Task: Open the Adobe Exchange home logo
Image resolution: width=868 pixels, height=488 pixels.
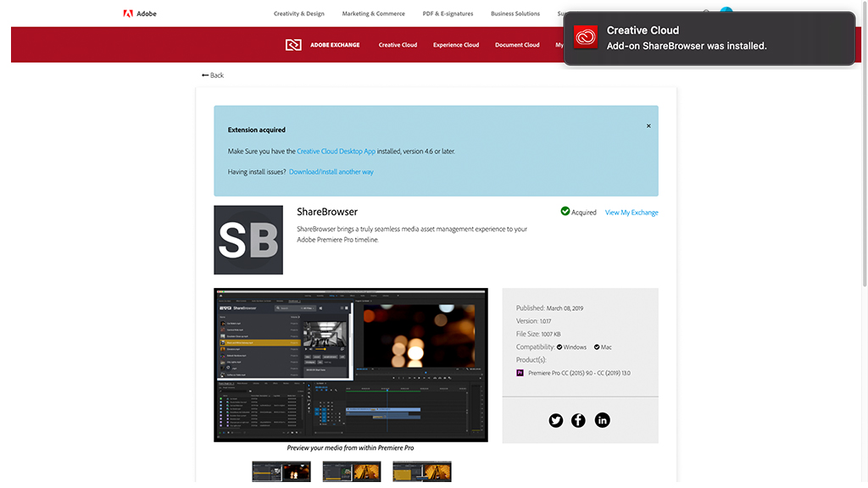Action: [x=322, y=45]
